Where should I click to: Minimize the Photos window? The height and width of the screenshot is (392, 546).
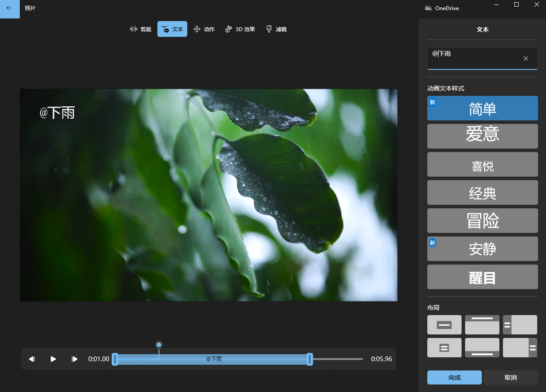point(496,4)
